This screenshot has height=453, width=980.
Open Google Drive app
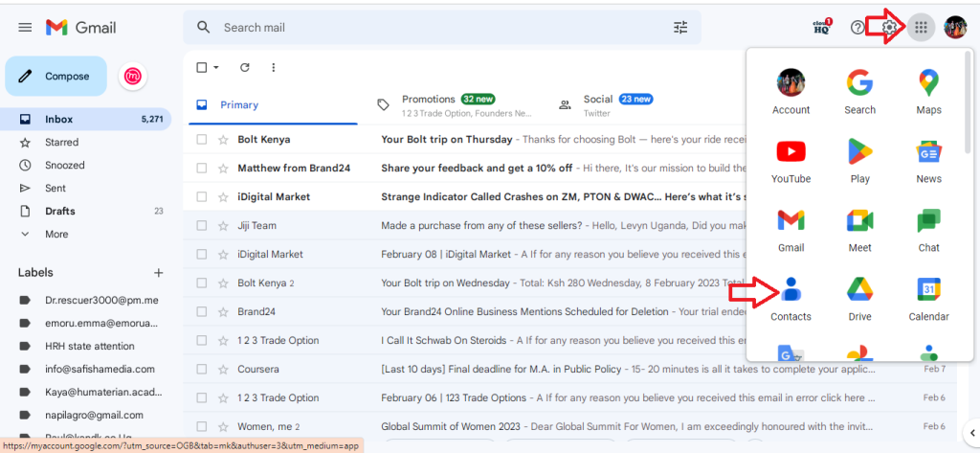point(859,299)
